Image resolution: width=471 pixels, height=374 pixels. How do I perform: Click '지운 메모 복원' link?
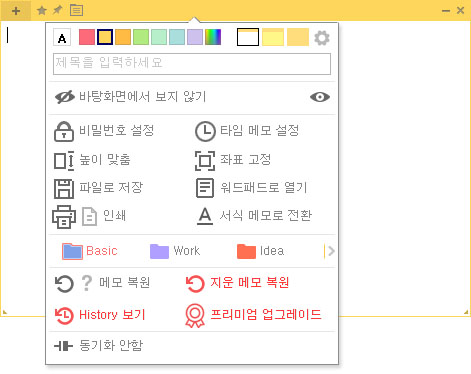[x=249, y=283]
